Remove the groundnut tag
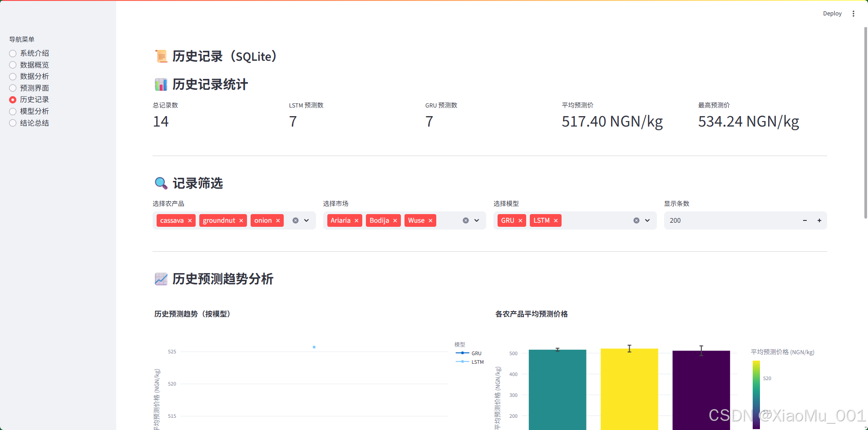 241,220
